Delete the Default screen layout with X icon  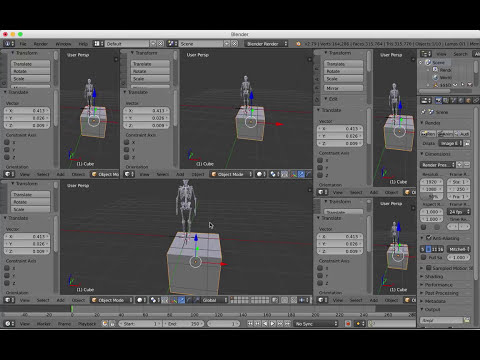click(x=161, y=44)
